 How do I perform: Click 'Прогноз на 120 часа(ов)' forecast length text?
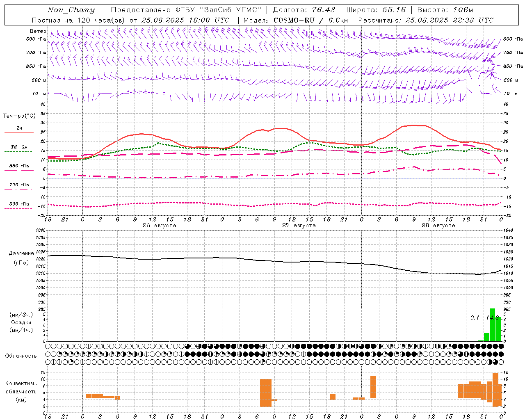click(x=79, y=20)
